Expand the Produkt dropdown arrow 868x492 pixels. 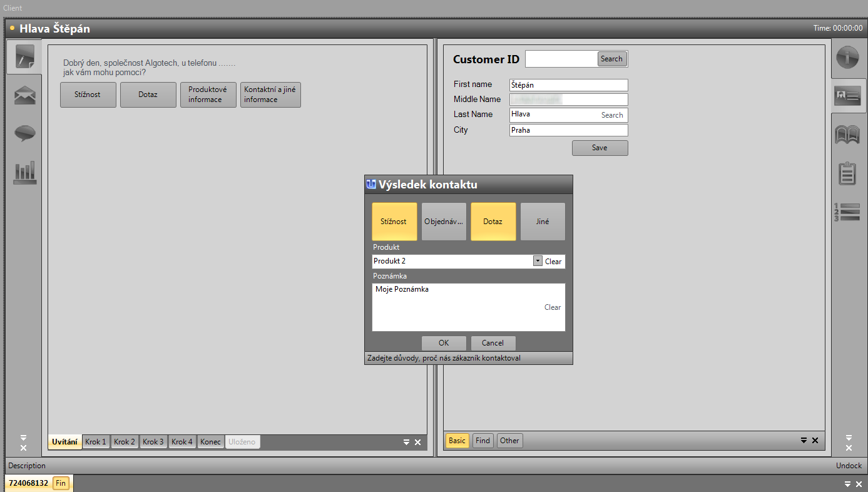(537, 261)
